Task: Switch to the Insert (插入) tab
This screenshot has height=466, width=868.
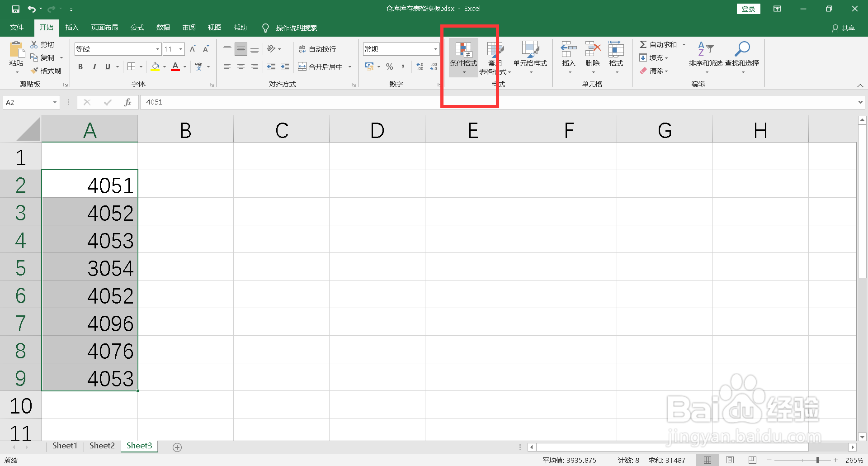Action: click(72, 28)
